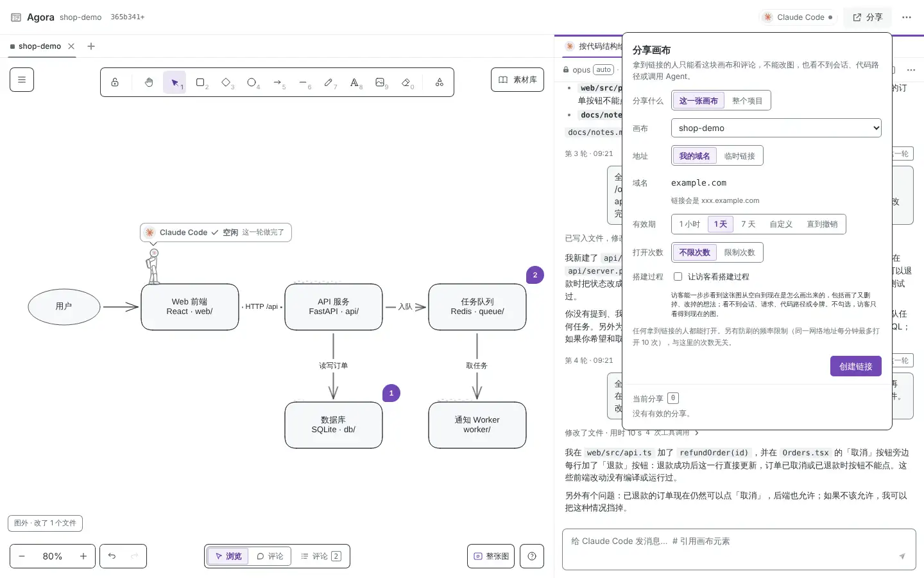This screenshot has width=924, height=578.
Task: Select 限制次数 for open count
Action: pyautogui.click(x=739, y=252)
